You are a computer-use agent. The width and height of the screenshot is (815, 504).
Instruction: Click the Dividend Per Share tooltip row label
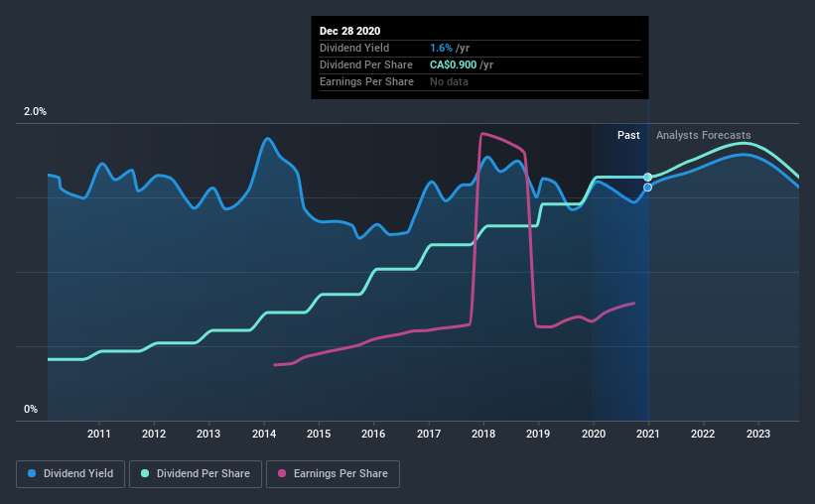(366, 64)
